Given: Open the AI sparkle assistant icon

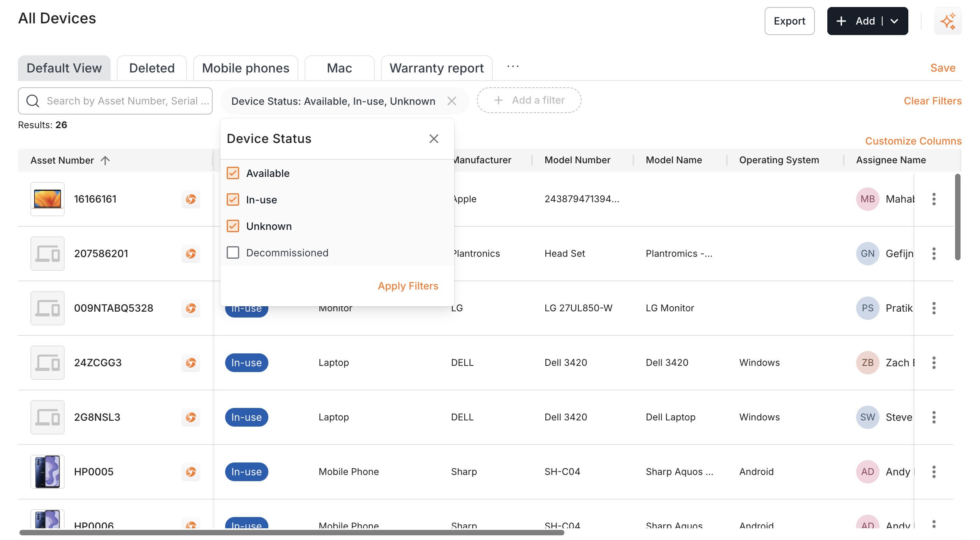Looking at the screenshot, I should point(947,21).
